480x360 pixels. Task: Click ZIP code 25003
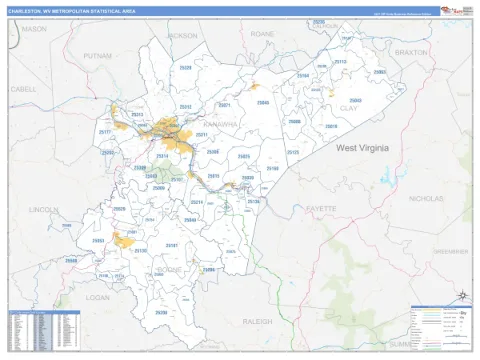pos(151,176)
